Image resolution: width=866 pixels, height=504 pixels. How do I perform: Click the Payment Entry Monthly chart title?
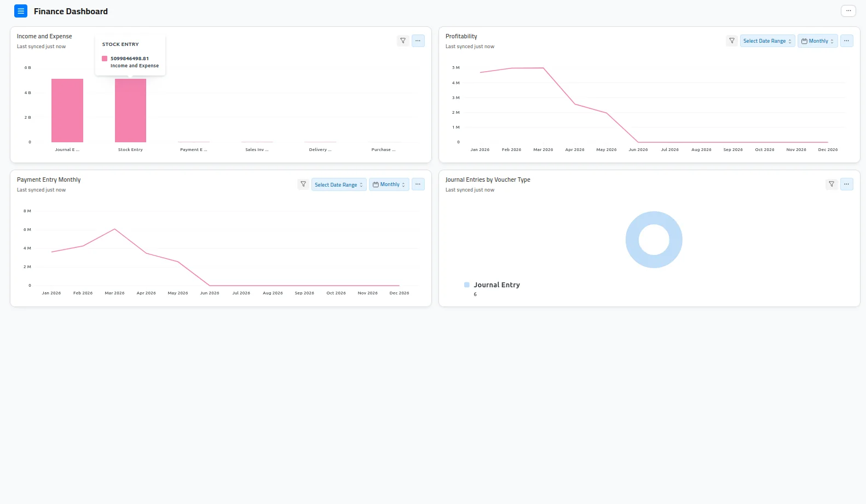49,180
